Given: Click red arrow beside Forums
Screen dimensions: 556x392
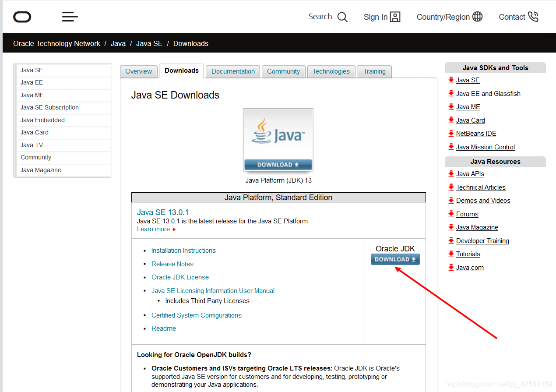Looking at the screenshot, I should [451, 214].
